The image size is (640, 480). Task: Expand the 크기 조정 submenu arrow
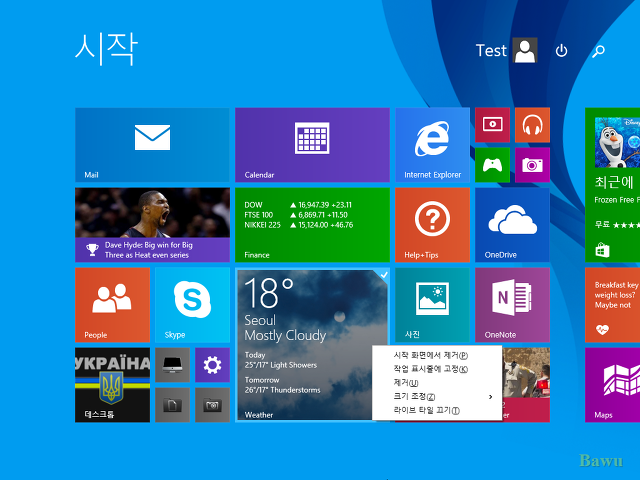click(x=490, y=397)
